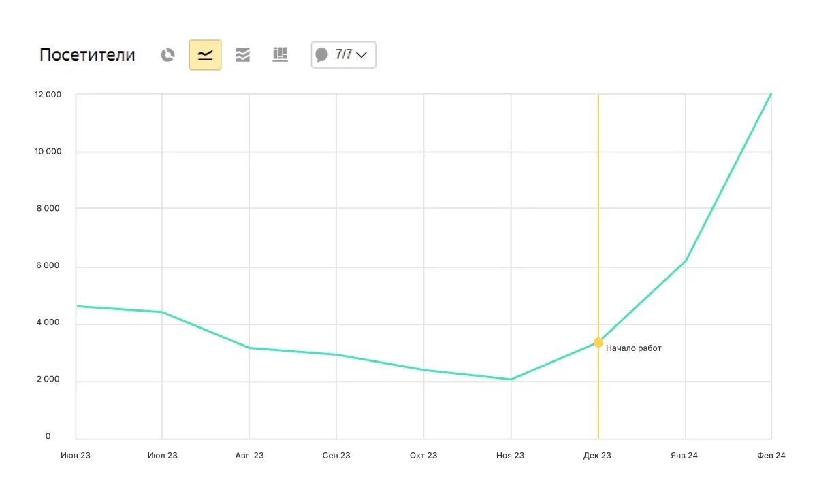The height and width of the screenshot is (504, 817).
Task: Click the Начало работ annotation label
Action: [633, 348]
